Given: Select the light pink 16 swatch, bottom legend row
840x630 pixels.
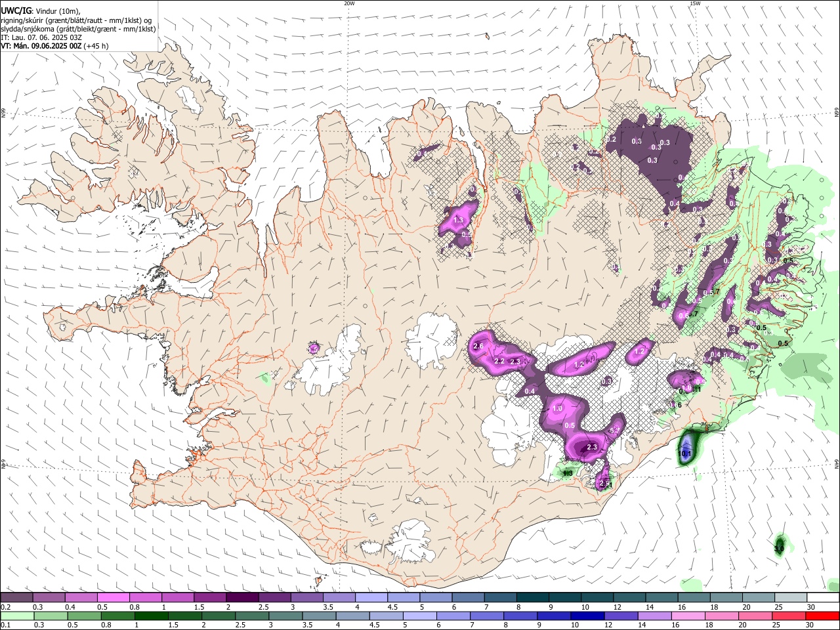Looking at the screenshot, I should click(x=688, y=616).
